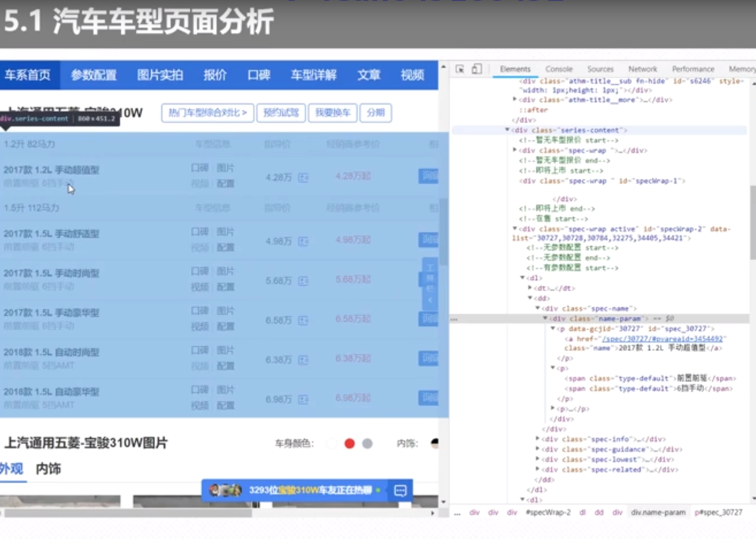The width and height of the screenshot is (756, 539).
Task: Click the calculator icon beside 4.28万
Action: click(303, 178)
